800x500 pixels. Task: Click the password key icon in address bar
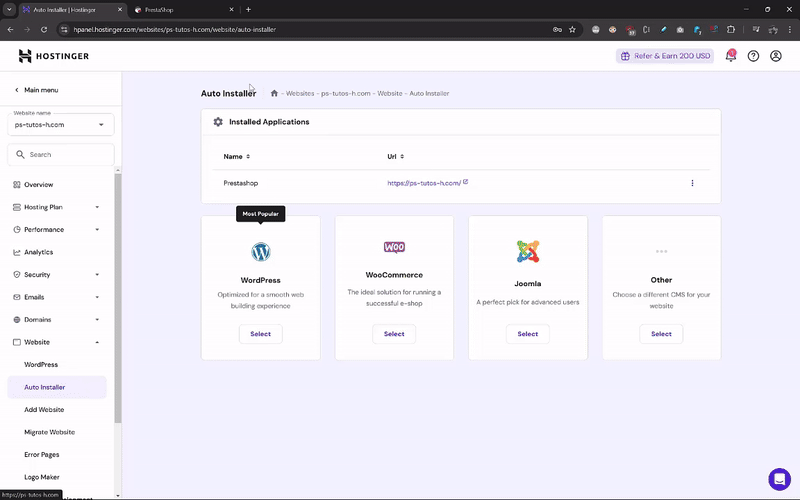(557, 30)
